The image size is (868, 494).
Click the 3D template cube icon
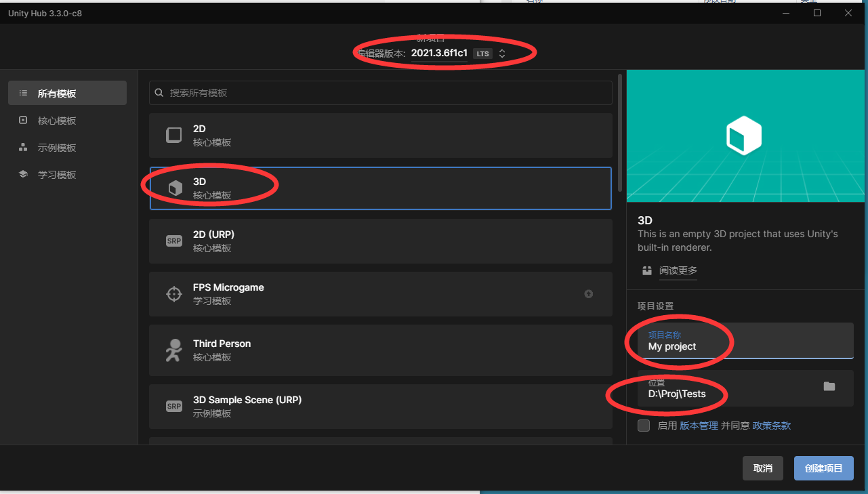[x=175, y=188]
